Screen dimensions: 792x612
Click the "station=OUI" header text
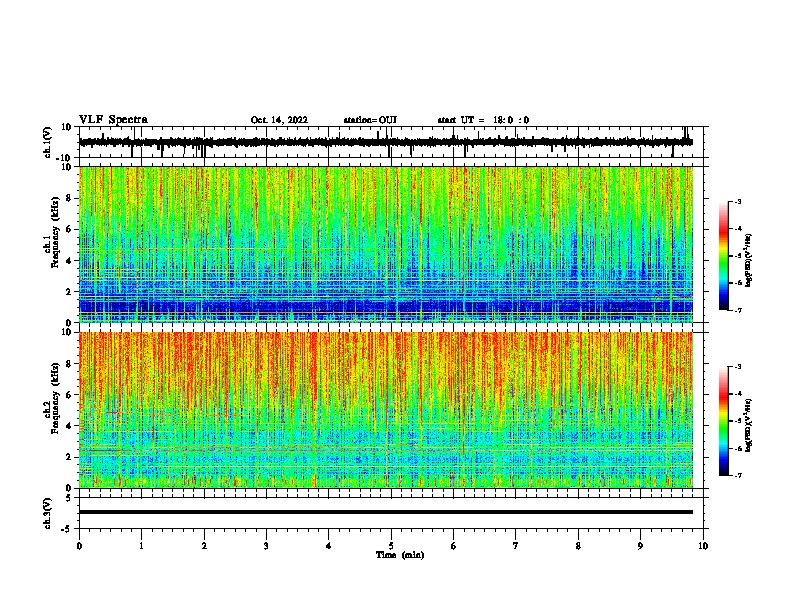pyautogui.click(x=370, y=120)
